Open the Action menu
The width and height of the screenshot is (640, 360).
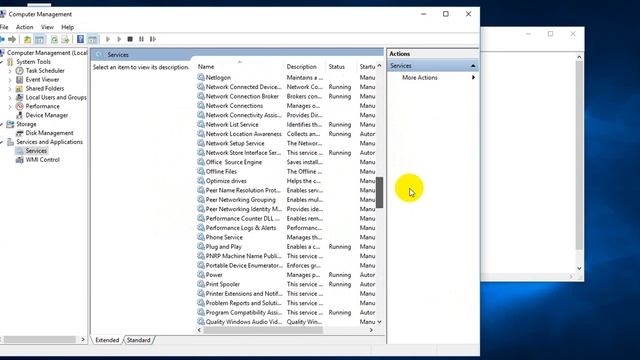click(24, 27)
